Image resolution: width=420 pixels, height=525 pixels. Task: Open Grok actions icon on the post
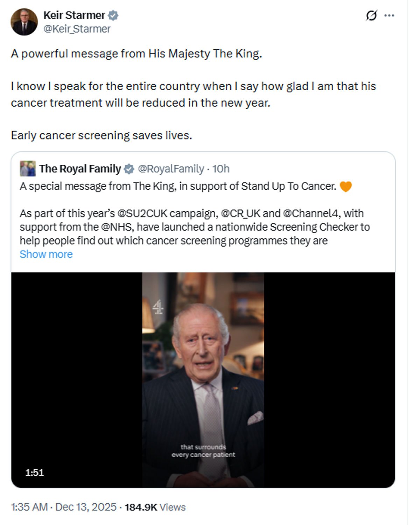371,16
